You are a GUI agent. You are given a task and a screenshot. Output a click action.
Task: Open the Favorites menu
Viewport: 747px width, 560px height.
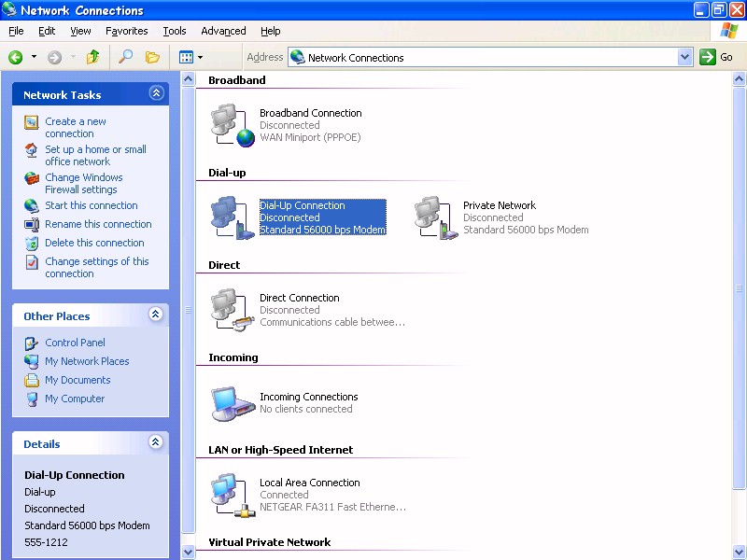tap(127, 31)
